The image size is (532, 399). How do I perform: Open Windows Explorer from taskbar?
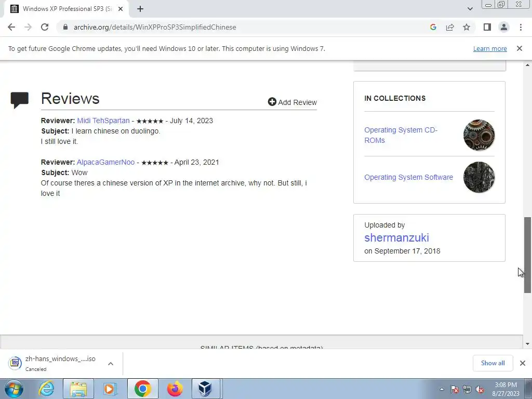point(78,389)
